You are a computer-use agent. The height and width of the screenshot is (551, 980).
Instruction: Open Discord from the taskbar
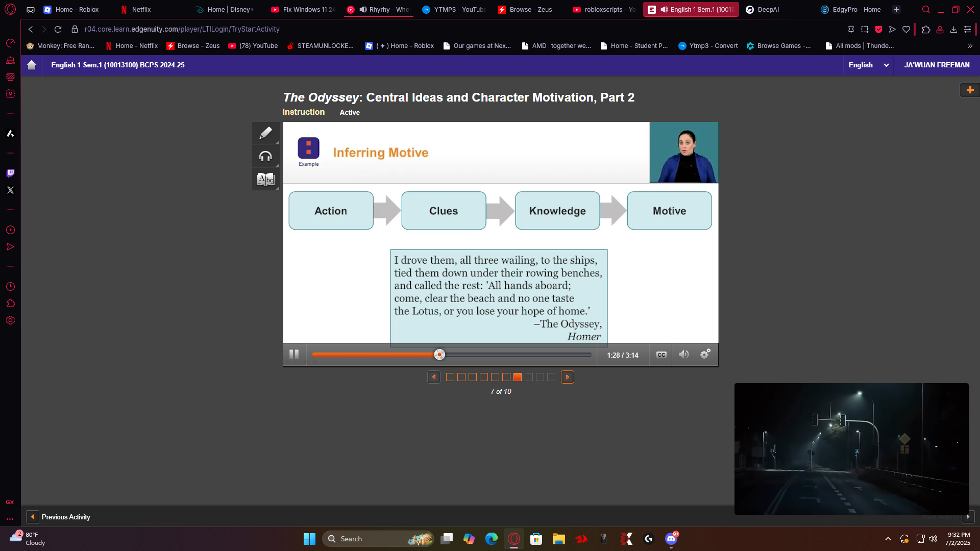(671, 539)
